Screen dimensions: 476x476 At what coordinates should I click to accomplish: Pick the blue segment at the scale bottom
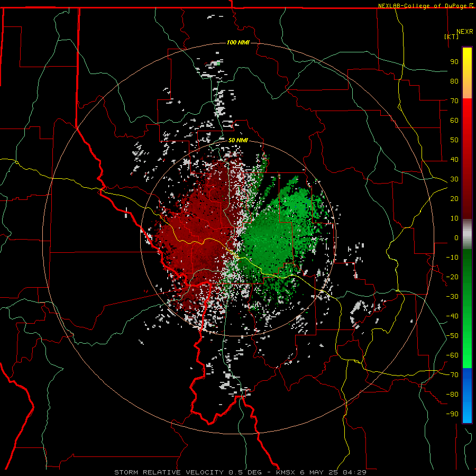[x=467, y=395]
